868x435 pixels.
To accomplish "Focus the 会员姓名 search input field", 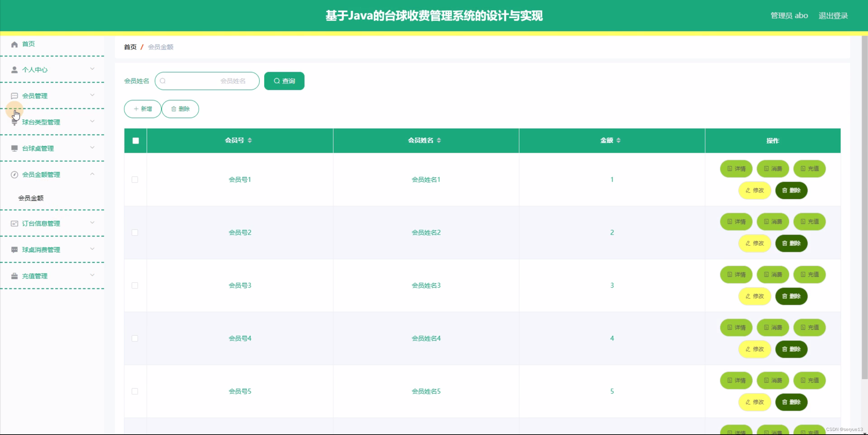I will coord(207,81).
